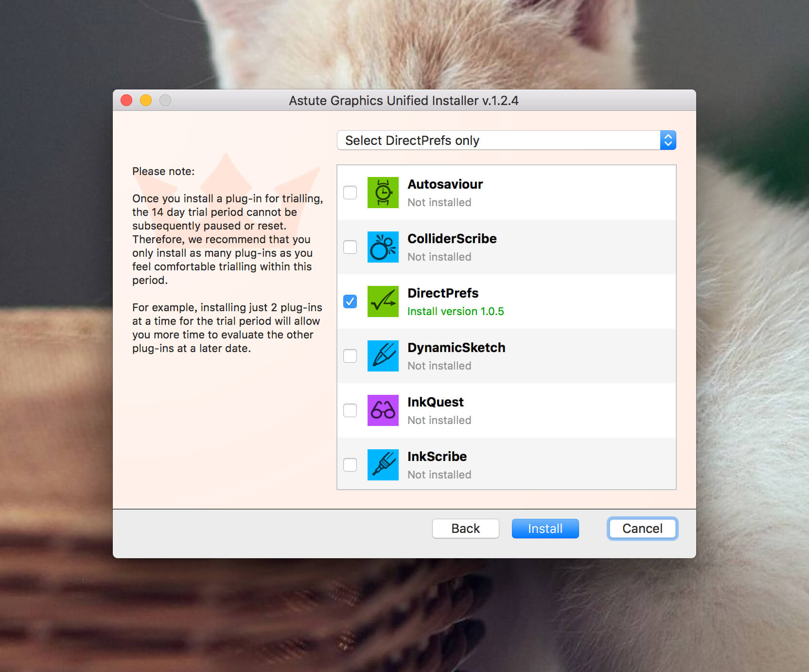Screen dimensions: 809x672
Task: Click the installer window title text
Action: tap(404, 101)
